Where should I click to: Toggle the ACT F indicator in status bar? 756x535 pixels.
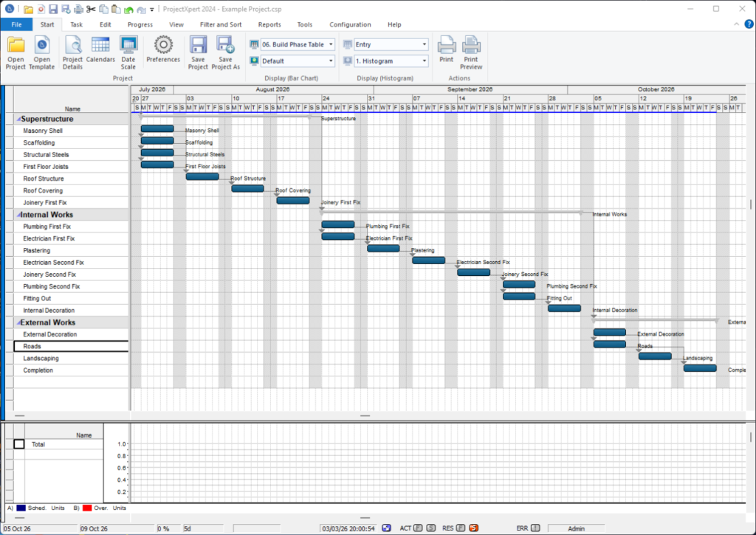(x=418, y=528)
